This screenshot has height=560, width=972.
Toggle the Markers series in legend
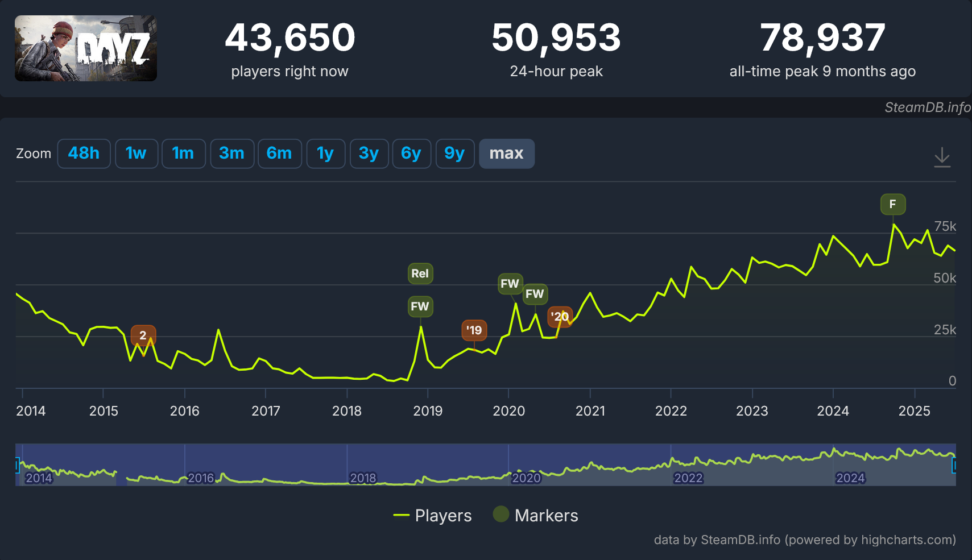click(535, 516)
